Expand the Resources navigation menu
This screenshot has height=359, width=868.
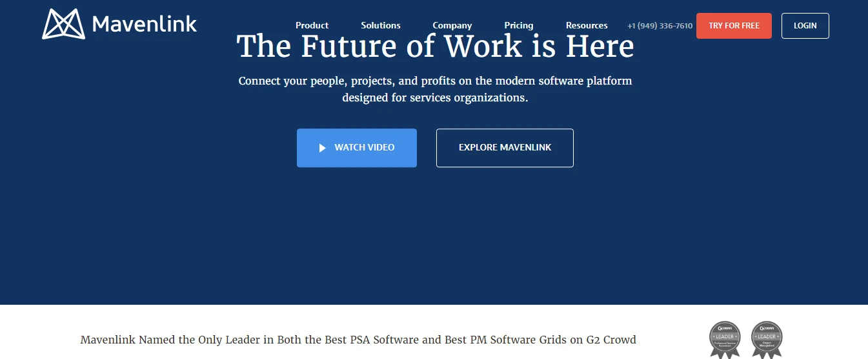(x=587, y=25)
